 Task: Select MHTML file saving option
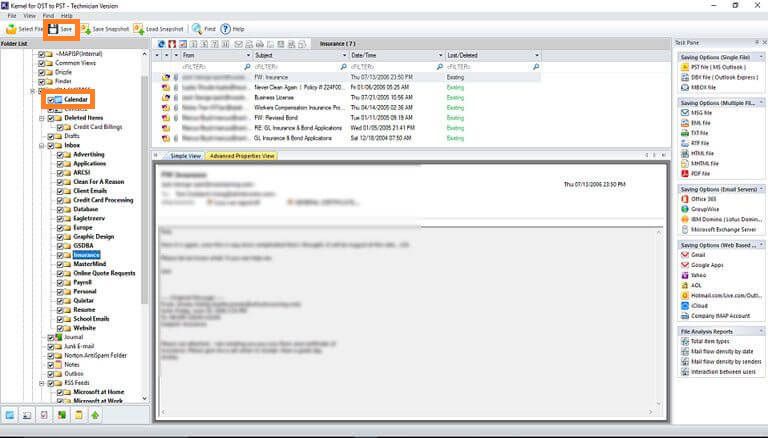[x=700, y=164]
